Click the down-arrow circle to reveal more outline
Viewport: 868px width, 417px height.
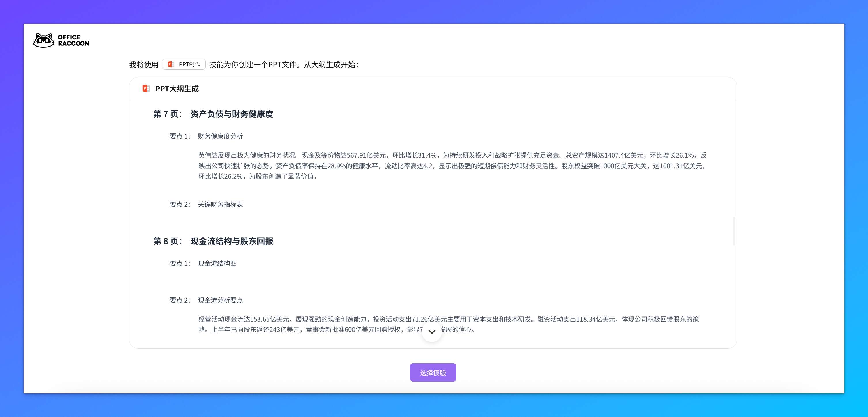coord(432,332)
